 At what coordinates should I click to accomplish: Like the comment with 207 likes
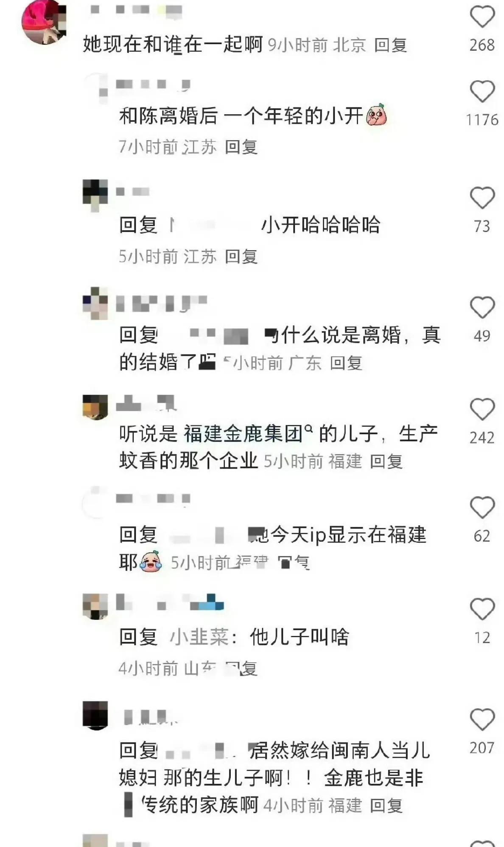pyautogui.click(x=482, y=720)
